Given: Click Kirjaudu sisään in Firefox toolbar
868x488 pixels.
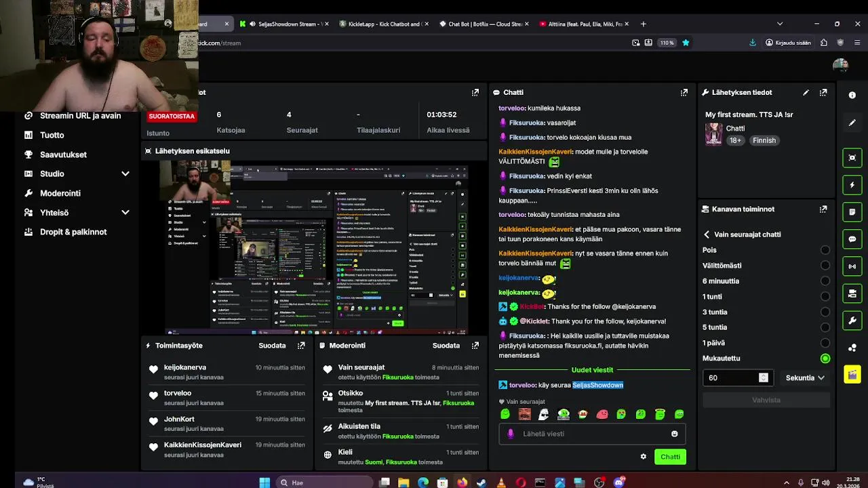Looking at the screenshot, I should click(x=788, y=43).
